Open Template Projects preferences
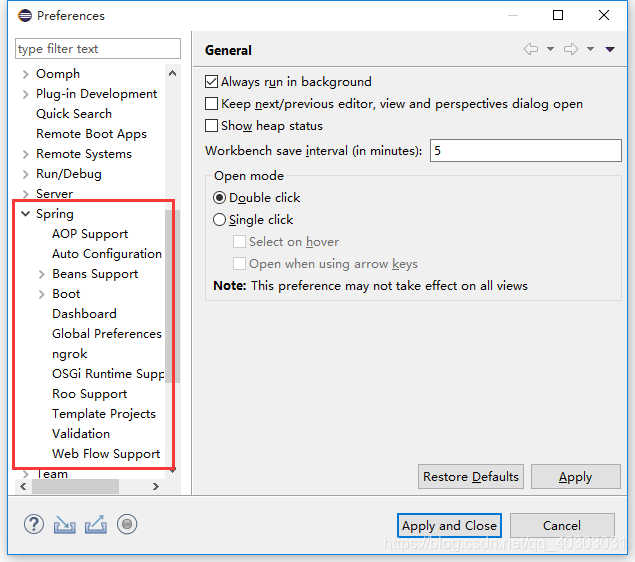This screenshot has width=635, height=562. click(x=104, y=414)
